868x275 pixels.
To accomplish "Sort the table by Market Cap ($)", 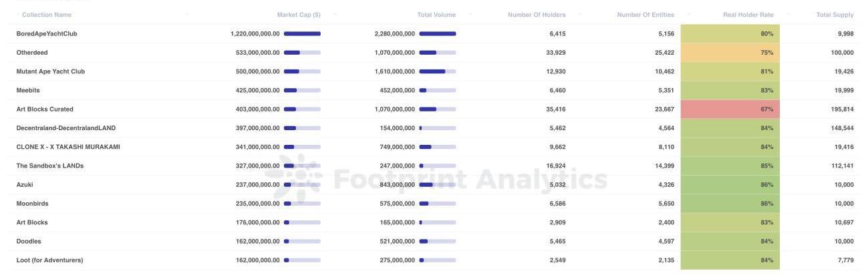I will pos(298,15).
